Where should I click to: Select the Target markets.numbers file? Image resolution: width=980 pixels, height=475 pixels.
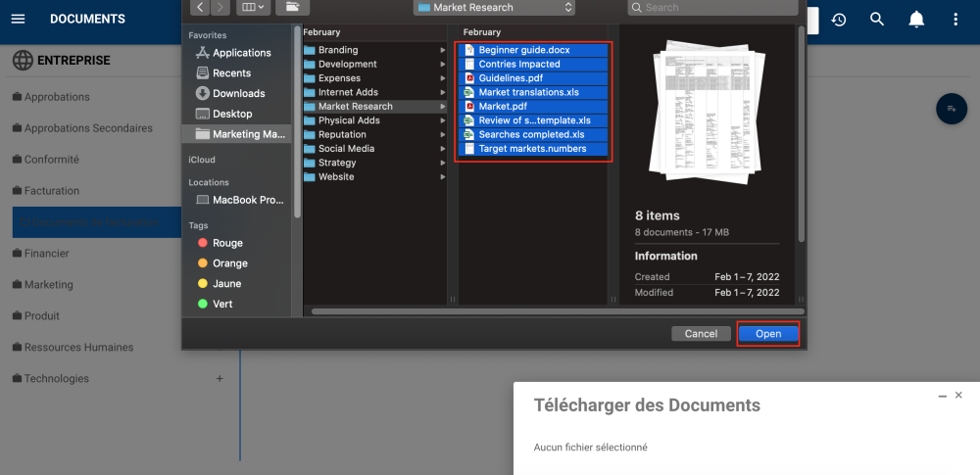pyautogui.click(x=533, y=149)
